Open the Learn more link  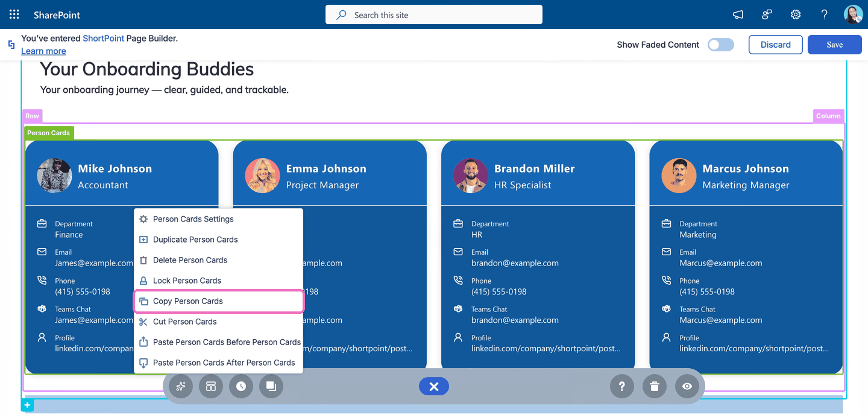(43, 51)
